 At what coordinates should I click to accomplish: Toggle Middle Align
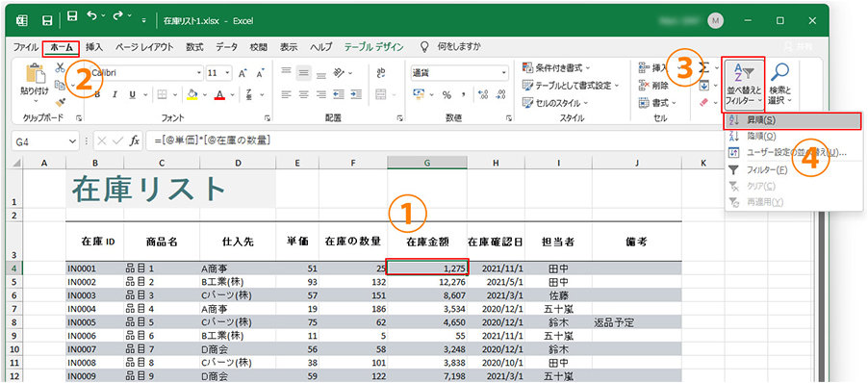tap(303, 72)
